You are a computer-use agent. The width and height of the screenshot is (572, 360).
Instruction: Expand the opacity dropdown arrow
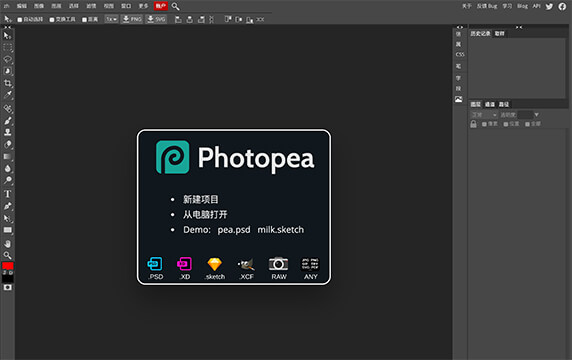536,115
